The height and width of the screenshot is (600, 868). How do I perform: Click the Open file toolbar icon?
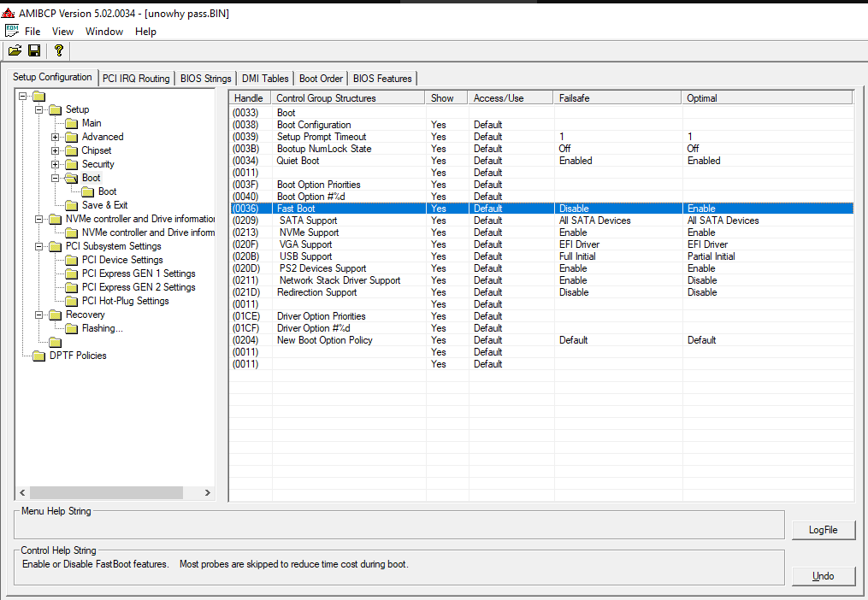tap(15, 51)
